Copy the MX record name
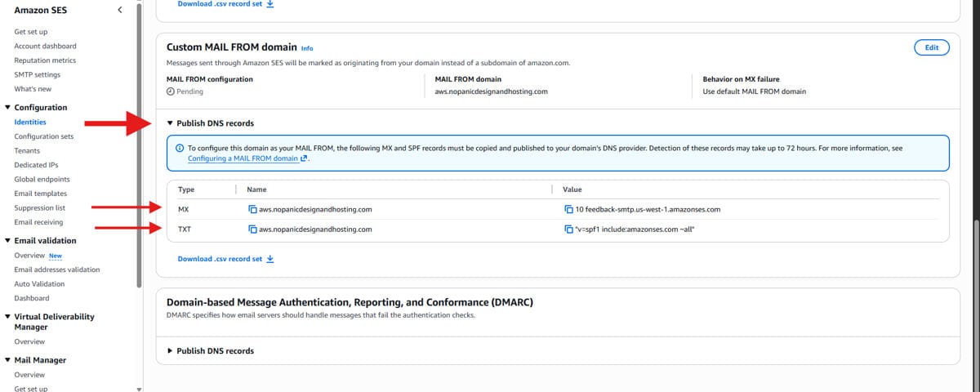Image resolution: width=980 pixels, height=392 pixels. point(252,209)
